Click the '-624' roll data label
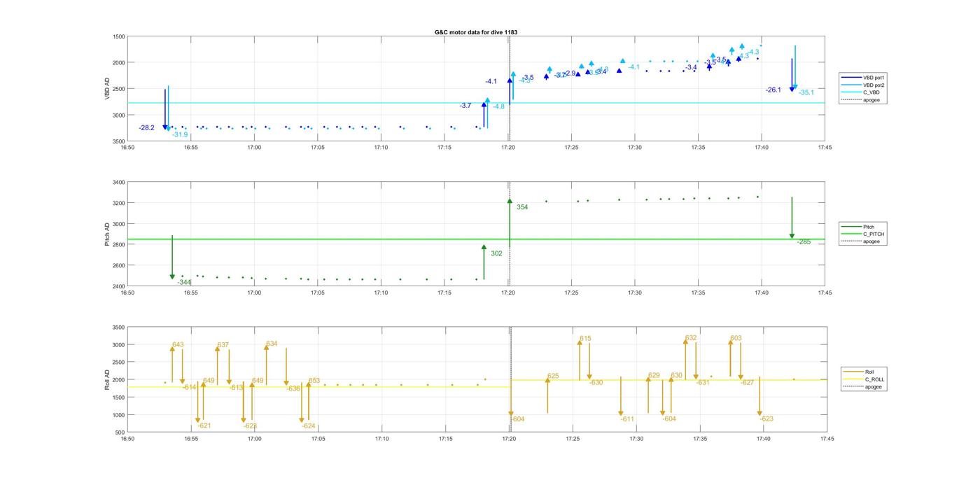 [x=309, y=426]
